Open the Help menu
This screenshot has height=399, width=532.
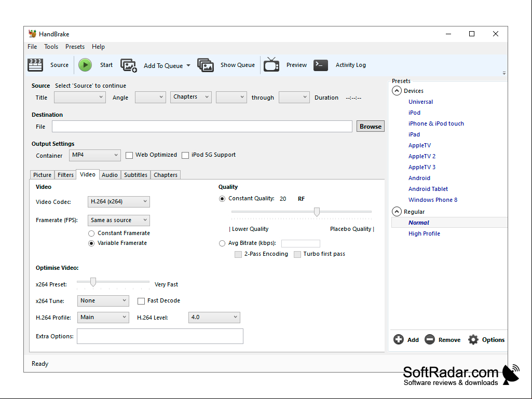click(98, 47)
